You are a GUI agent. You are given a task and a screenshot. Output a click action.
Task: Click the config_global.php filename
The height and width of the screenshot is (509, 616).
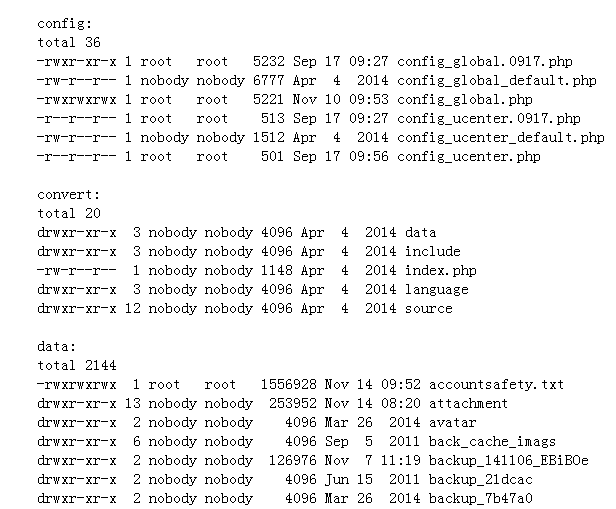point(465,100)
